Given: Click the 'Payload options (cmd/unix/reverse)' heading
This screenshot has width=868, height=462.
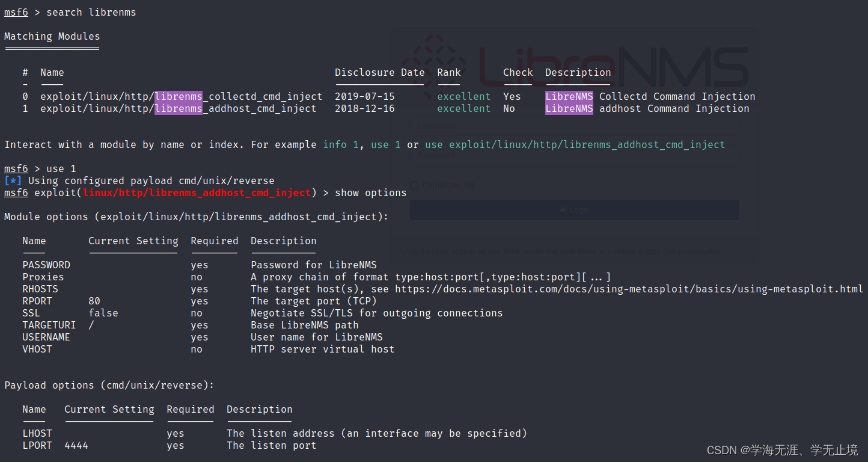Looking at the screenshot, I should pyautogui.click(x=109, y=386).
